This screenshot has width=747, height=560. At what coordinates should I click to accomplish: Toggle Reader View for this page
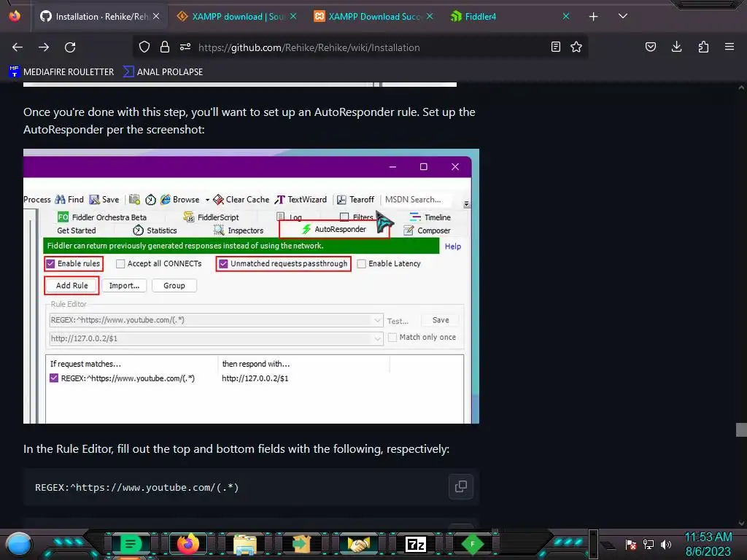coord(555,47)
